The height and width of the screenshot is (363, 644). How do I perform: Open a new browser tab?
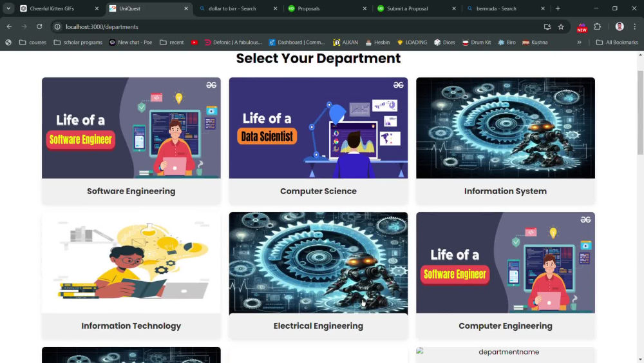tap(558, 8)
